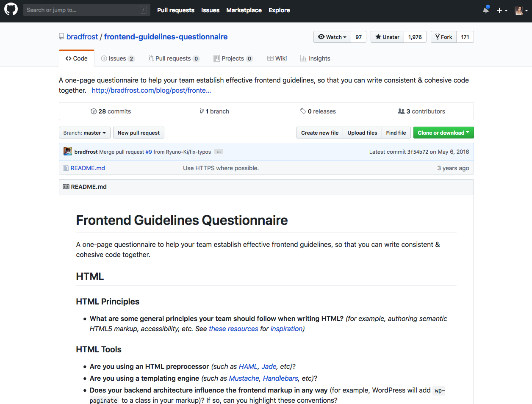Open 'Use HTTPS where possible.' commit message
Screen dimensions: 532x404
[221, 168]
